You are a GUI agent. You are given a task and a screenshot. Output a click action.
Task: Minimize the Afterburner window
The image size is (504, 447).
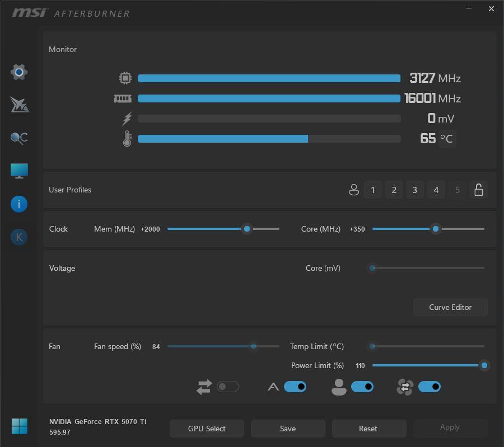tap(469, 8)
